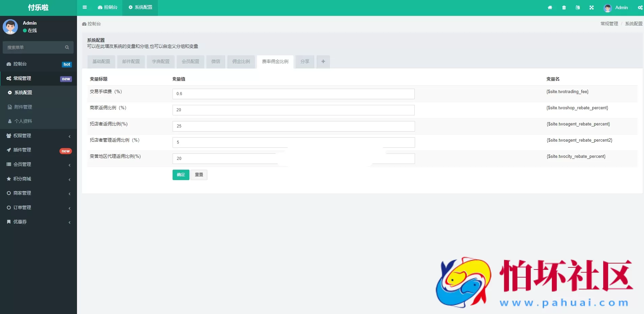The image size is (644, 314).
Task: Click the home icon in the top bar
Action: pyautogui.click(x=550, y=7)
